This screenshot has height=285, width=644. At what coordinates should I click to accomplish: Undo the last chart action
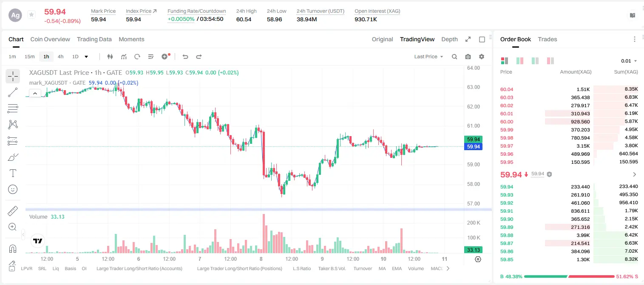pyautogui.click(x=185, y=57)
